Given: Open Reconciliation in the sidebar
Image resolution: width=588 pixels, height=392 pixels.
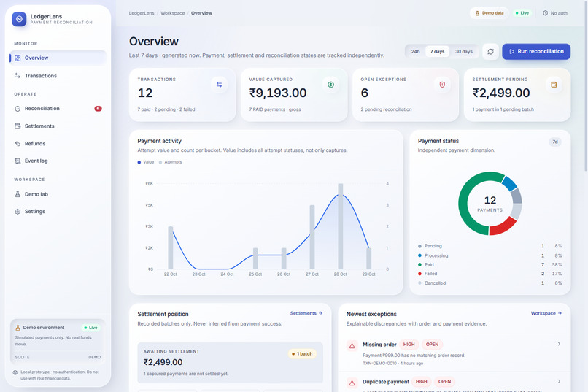Looking at the screenshot, I should 58,109.
